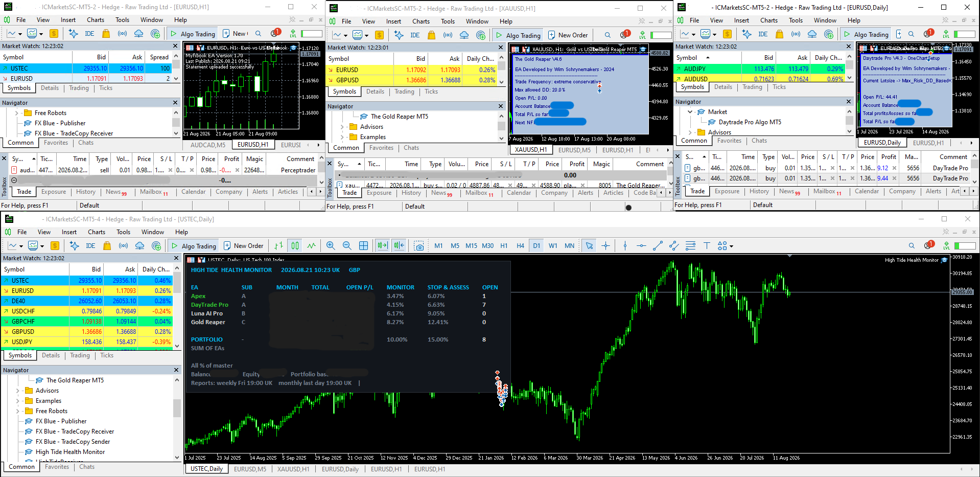Select GBPCHF row in USTEC,Daily Market Watch
This screenshot has height=477, width=980.
click(x=87, y=322)
